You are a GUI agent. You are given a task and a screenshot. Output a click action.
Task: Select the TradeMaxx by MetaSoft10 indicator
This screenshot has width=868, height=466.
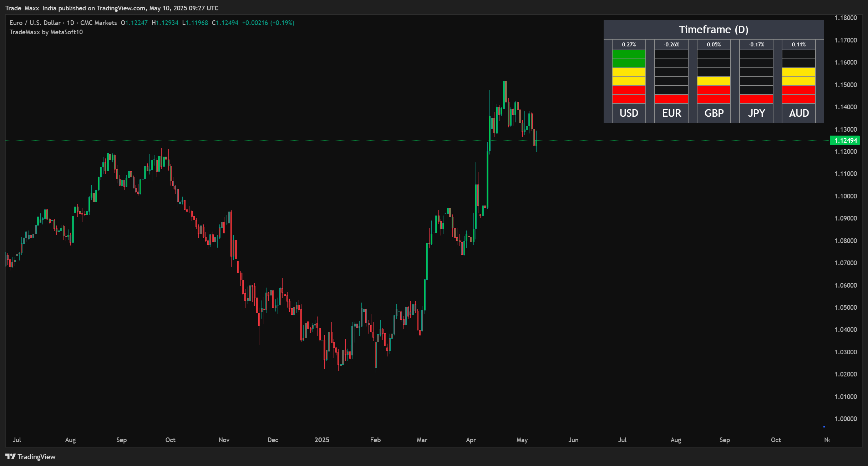pyautogui.click(x=46, y=31)
